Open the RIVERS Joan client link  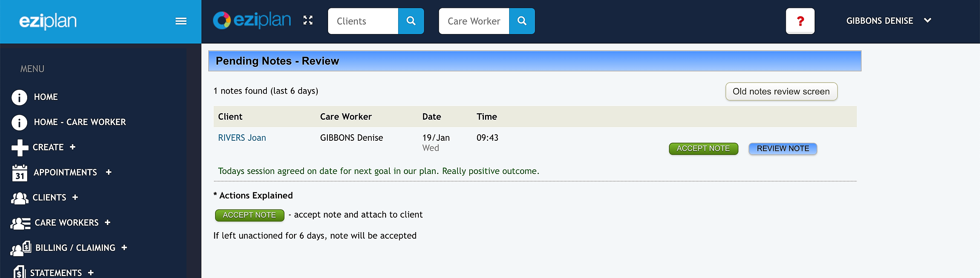pyautogui.click(x=242, y=138)
